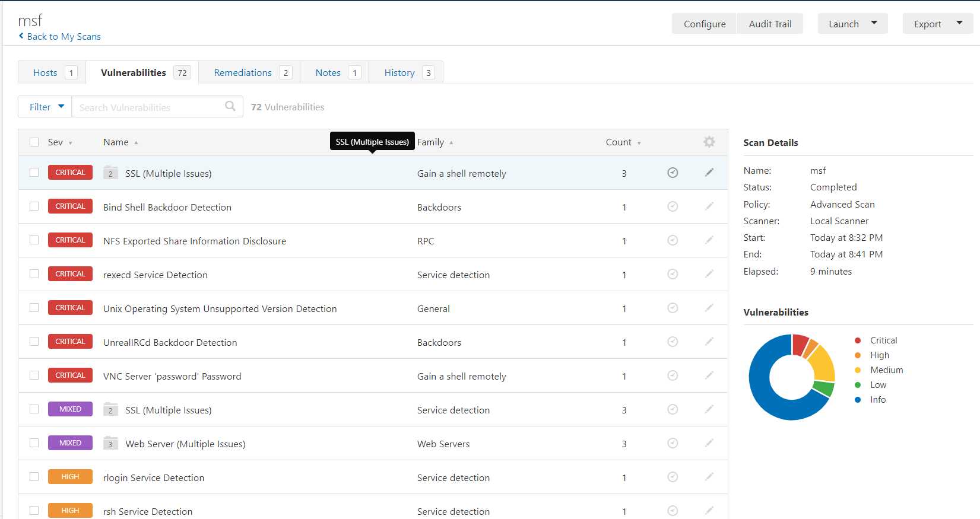
Task: Open the table settings gear icon
Action: click(709, 142)
